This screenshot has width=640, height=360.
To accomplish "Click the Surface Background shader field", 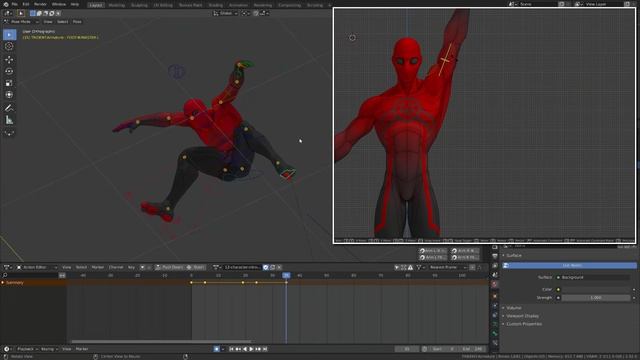I will 596,278.
